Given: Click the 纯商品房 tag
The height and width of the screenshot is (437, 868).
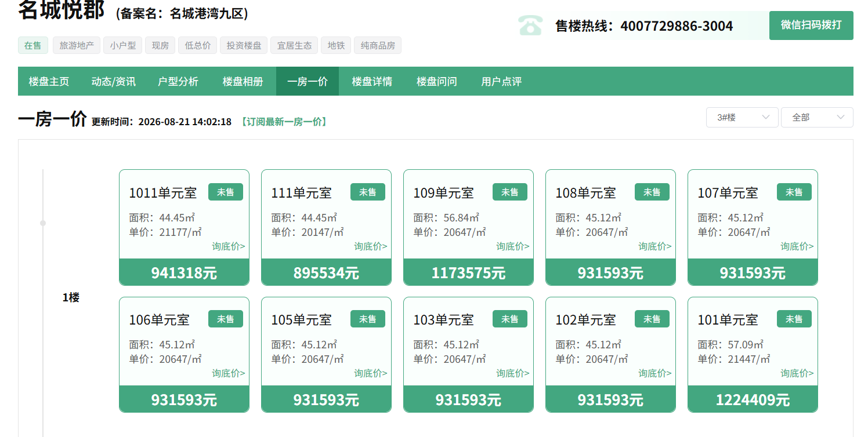Looking at the screenshot, I should coord(378,45).
